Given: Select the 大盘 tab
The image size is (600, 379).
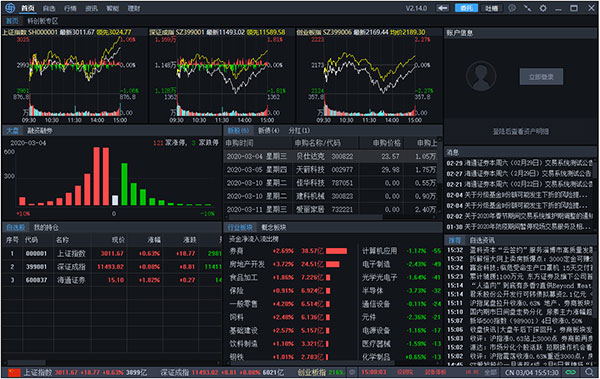Looking at the screenshot, I should point(12,131).
